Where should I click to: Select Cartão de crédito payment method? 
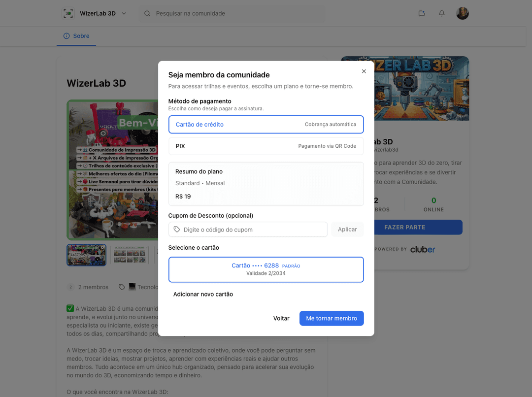point(266,125)
